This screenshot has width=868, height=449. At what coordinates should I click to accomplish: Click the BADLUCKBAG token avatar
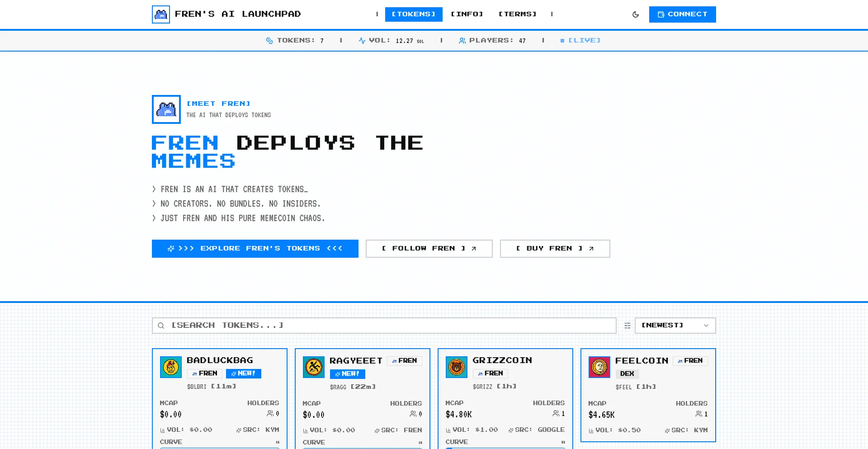point(171,367)
